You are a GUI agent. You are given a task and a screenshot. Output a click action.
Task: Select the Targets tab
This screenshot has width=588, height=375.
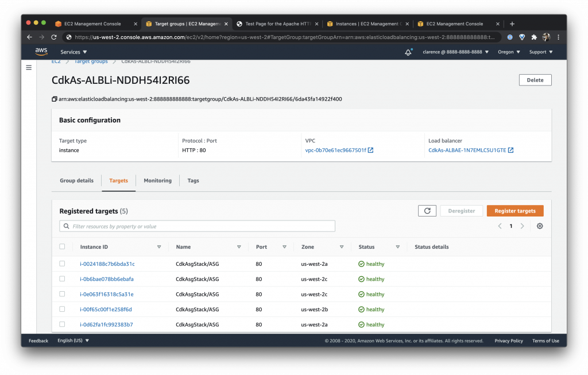click(118, 180)
